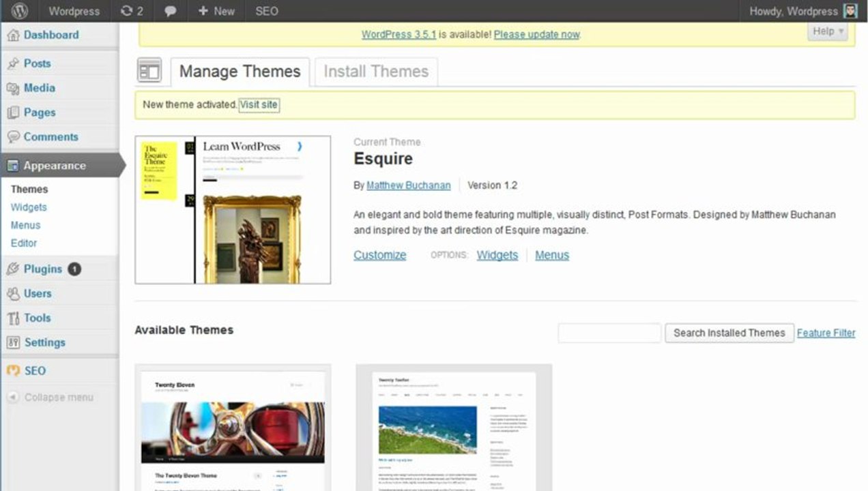
Task: Open the Tools menu label
Action: [x=38, y=318]
